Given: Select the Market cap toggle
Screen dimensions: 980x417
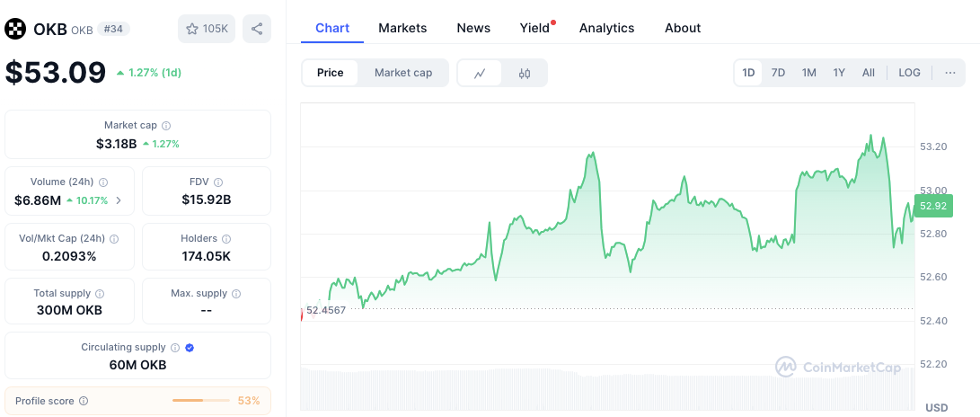Looking at the screenshot, I should tap(403, 73).
